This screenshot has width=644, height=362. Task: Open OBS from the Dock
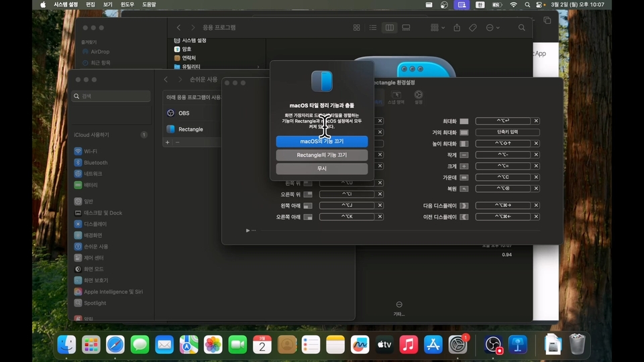[x=493, y=345]
